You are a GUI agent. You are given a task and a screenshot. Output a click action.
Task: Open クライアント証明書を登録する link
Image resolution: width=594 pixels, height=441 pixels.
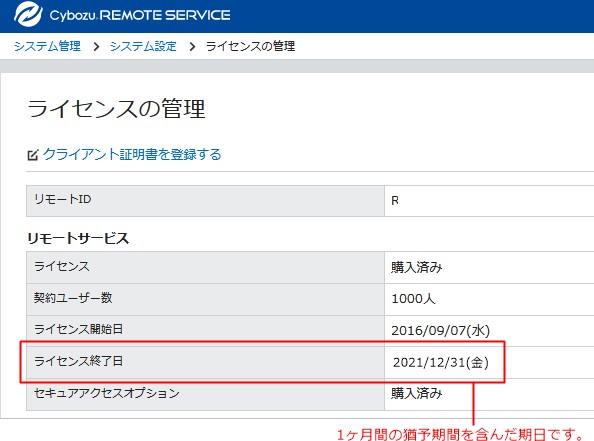pos(132,154)
